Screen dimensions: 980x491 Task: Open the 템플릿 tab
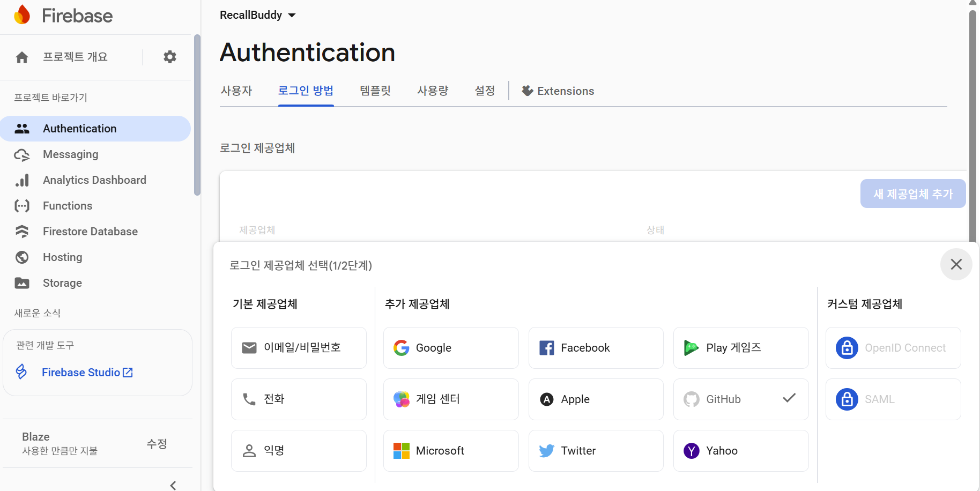(375, 91)
